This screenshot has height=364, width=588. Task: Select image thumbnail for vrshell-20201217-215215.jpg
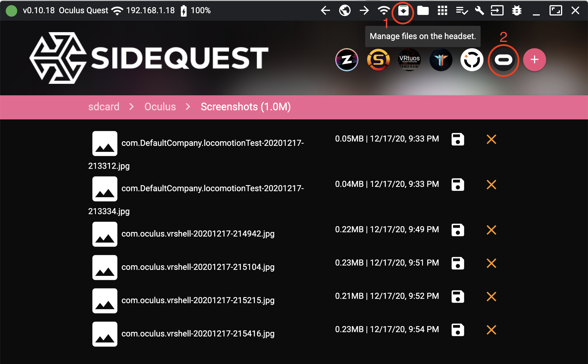105,301
